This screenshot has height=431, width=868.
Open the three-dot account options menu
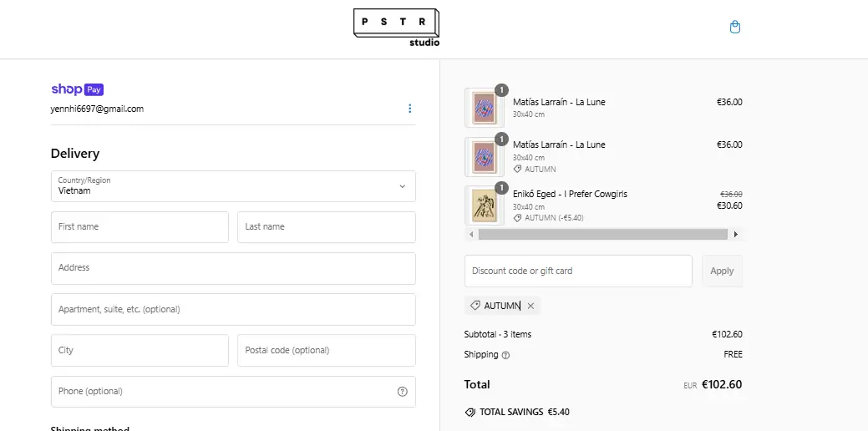tap(409, 109)
